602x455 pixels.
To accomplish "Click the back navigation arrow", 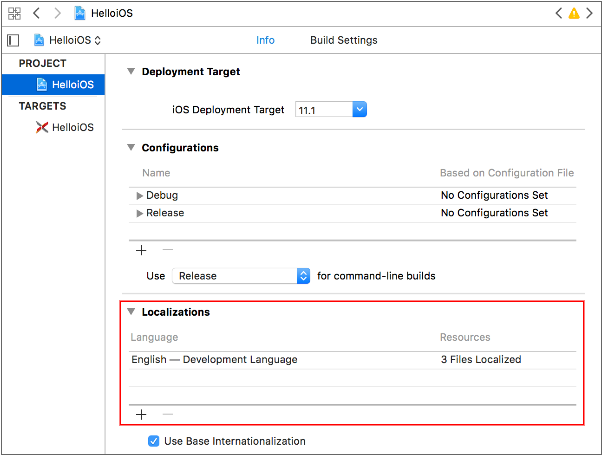I will [36, 14].
